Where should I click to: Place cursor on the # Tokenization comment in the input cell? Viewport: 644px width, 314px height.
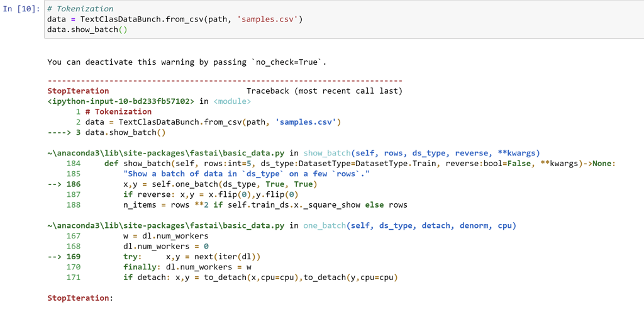click(80, 9)
